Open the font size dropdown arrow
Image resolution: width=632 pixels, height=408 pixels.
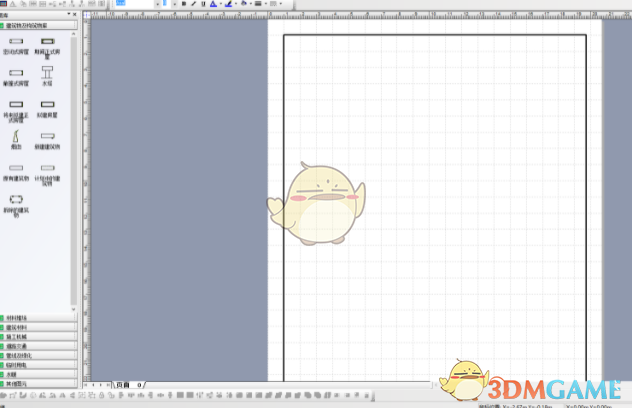(x=175, y=4)
